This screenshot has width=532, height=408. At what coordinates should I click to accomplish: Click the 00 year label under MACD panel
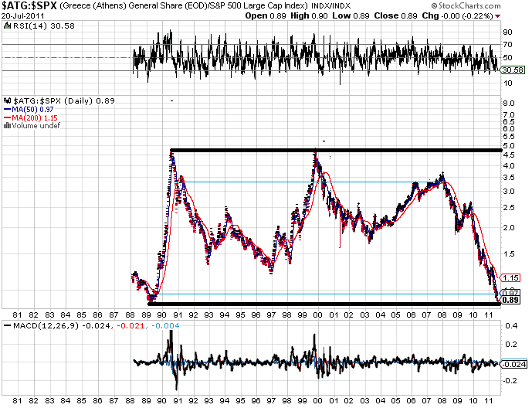317,401
